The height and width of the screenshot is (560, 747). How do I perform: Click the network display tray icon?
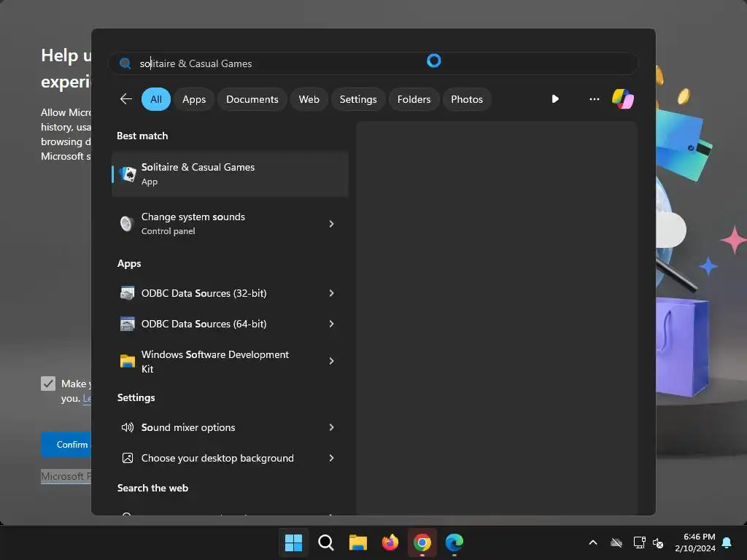tap(639, 542)
